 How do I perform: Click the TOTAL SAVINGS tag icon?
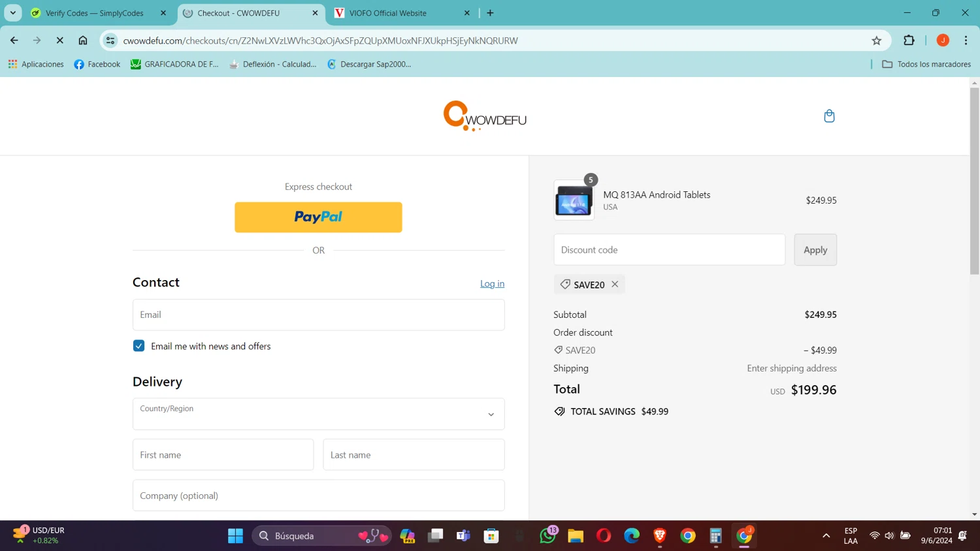[560, 411]
